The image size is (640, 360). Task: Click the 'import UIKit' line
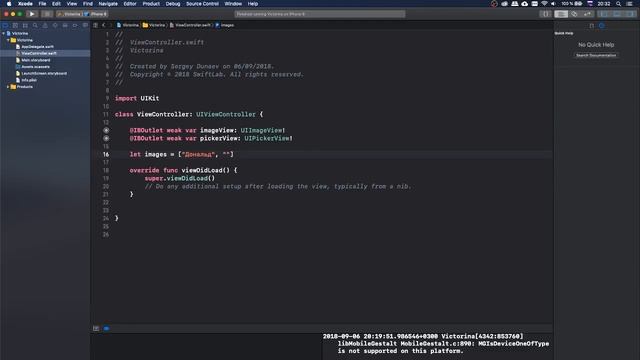tap(137, 98)
